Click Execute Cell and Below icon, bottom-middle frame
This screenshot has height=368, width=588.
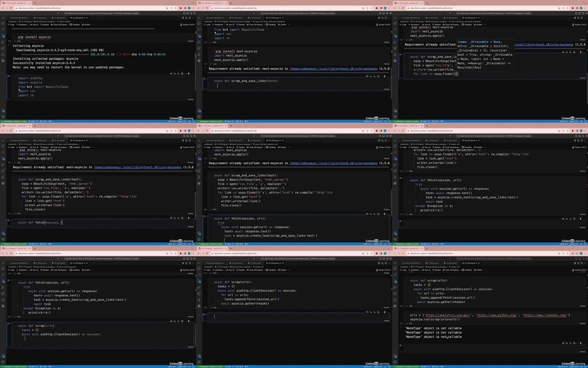[x=374, y=312]
